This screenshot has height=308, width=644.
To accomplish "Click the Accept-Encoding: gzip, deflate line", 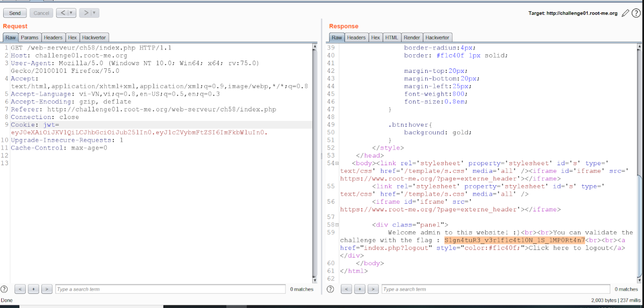I will [x=71, y=102].
